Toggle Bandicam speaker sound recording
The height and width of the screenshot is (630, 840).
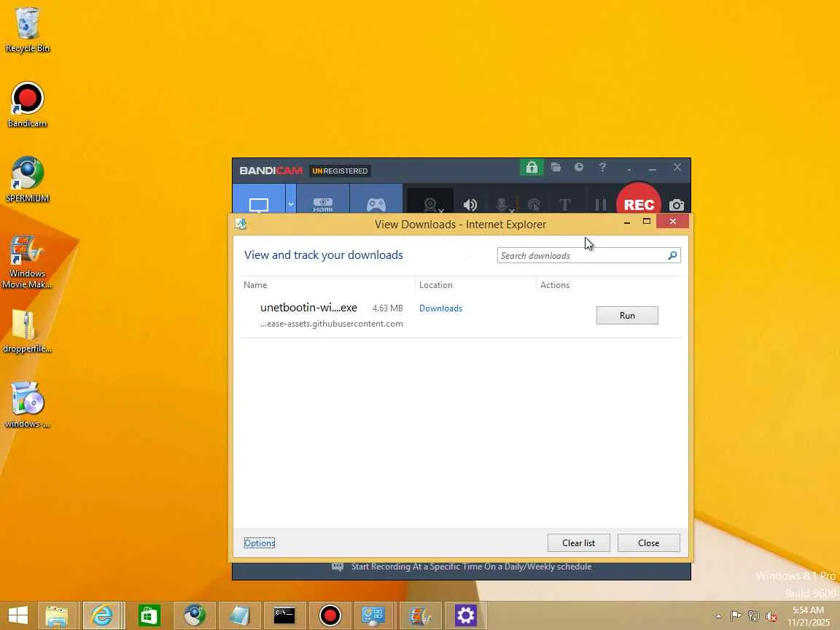click(470, 204)
